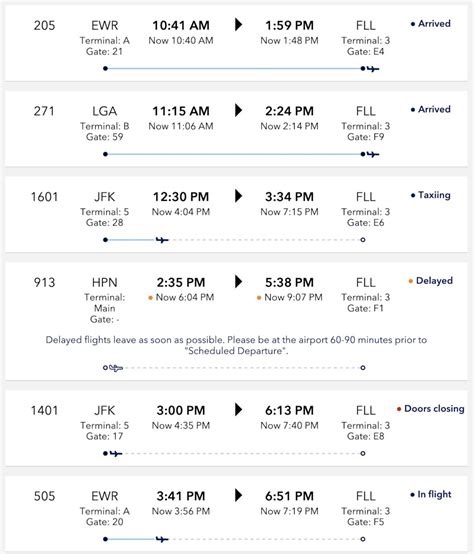
Task: Click the delayed flights notice text
Action: click(236, 345)
